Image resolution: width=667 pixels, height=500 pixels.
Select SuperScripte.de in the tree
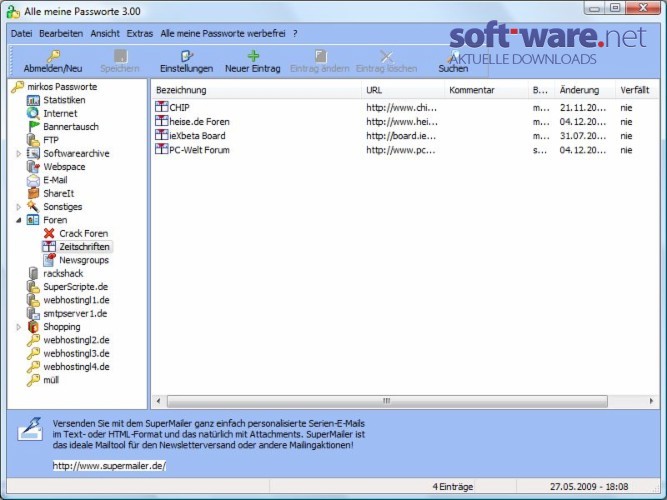click(75, 287)
